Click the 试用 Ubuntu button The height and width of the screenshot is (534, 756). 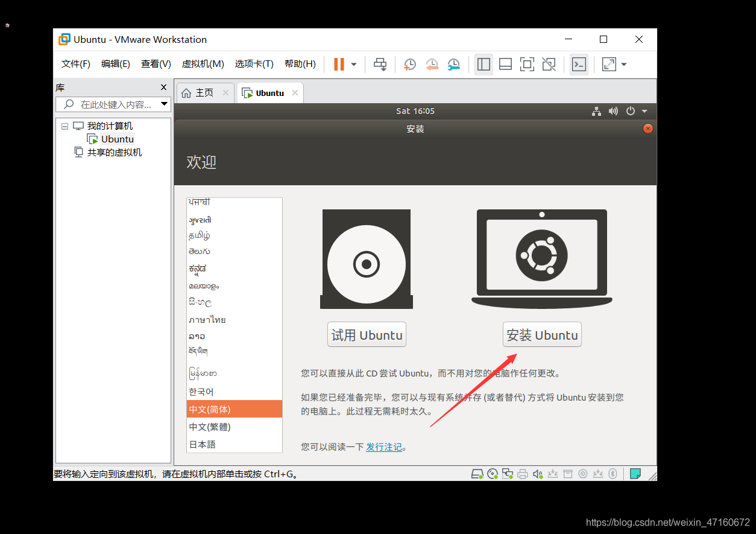[367, 335]
